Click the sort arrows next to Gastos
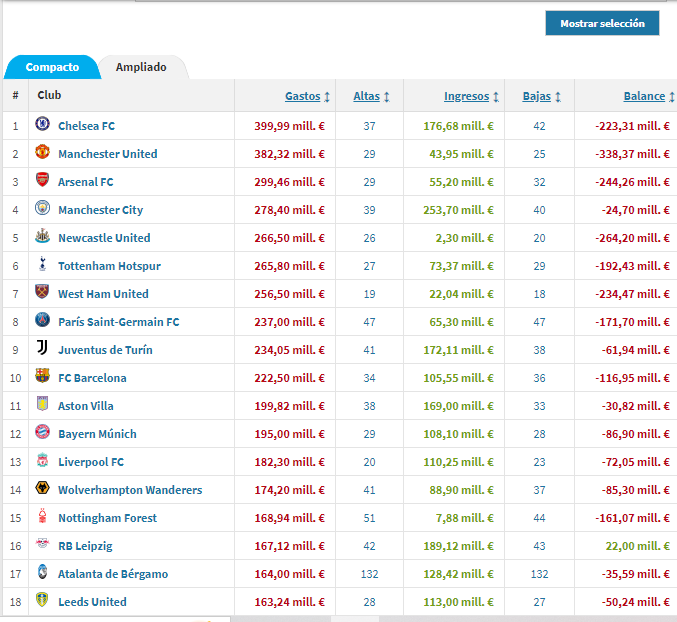The height and width of the screenshot is (622, 677). [327, 97]
